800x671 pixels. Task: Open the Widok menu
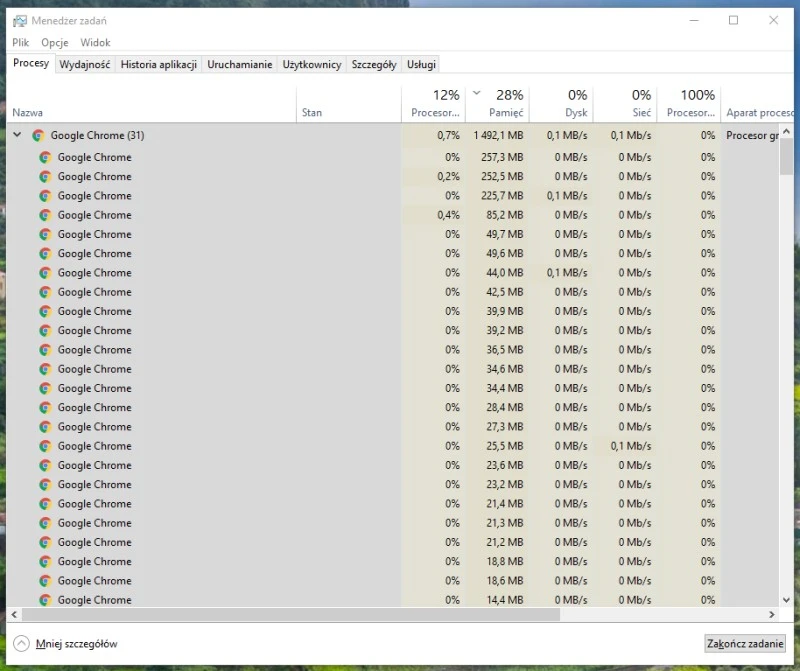95,42
